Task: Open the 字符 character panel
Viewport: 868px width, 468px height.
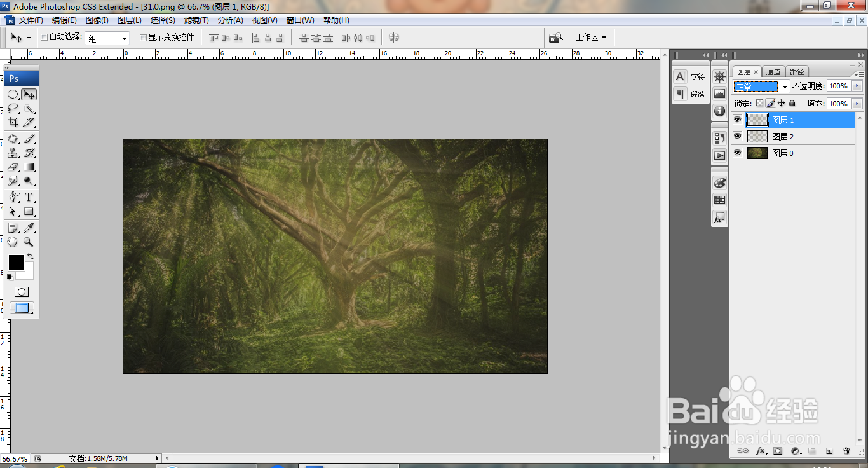Action: pyautogui.click(x=690, y=77)
